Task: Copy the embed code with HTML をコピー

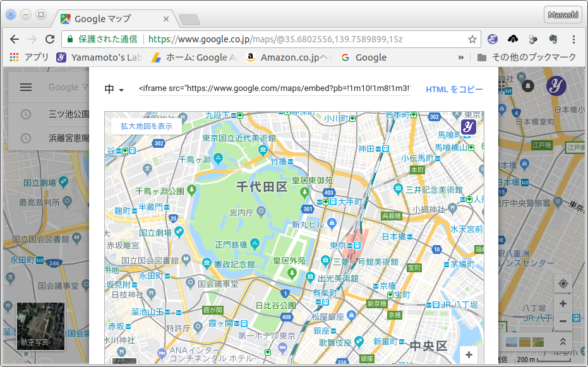Action: (454, 89)
